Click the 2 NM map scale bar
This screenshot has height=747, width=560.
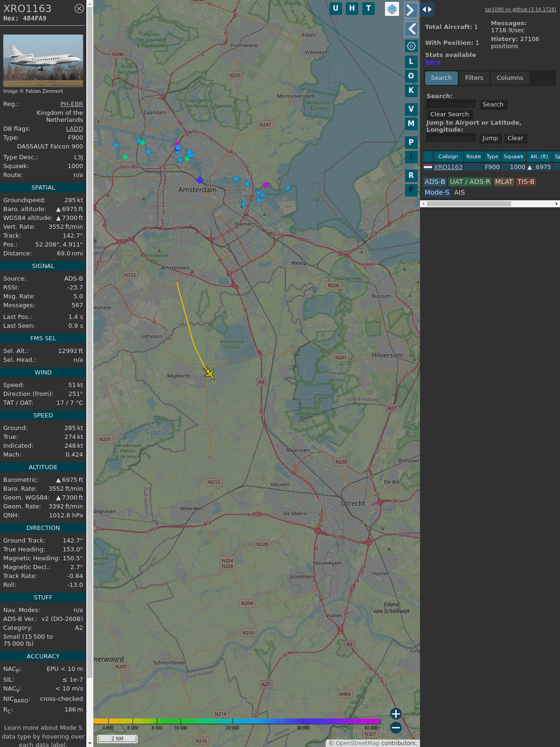point(117,739)
